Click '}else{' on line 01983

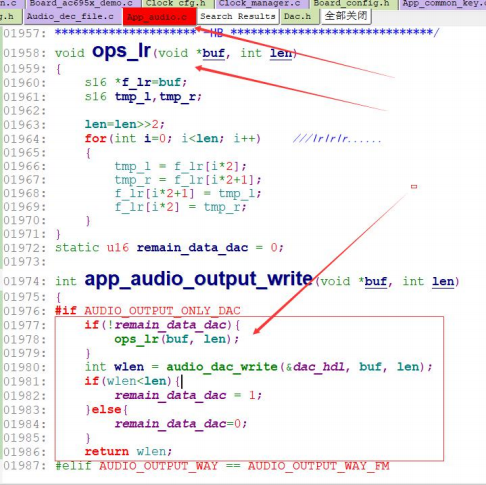coord(107,410)
